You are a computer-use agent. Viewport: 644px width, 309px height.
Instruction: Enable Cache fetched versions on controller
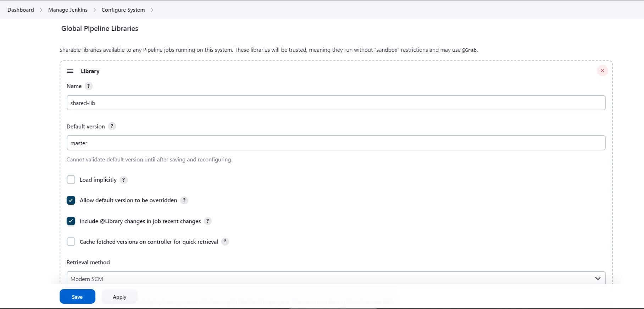click(x=71, y=242)
